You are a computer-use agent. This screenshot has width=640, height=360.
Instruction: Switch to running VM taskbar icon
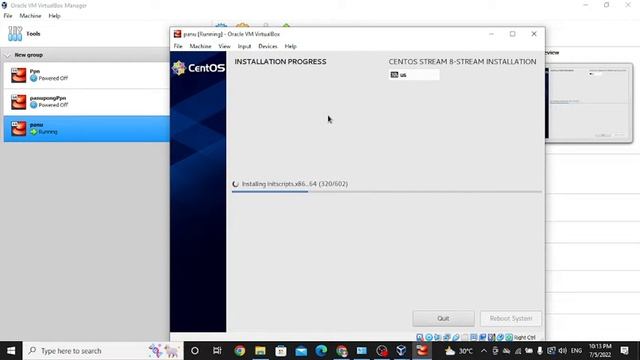tap(422, 351)
